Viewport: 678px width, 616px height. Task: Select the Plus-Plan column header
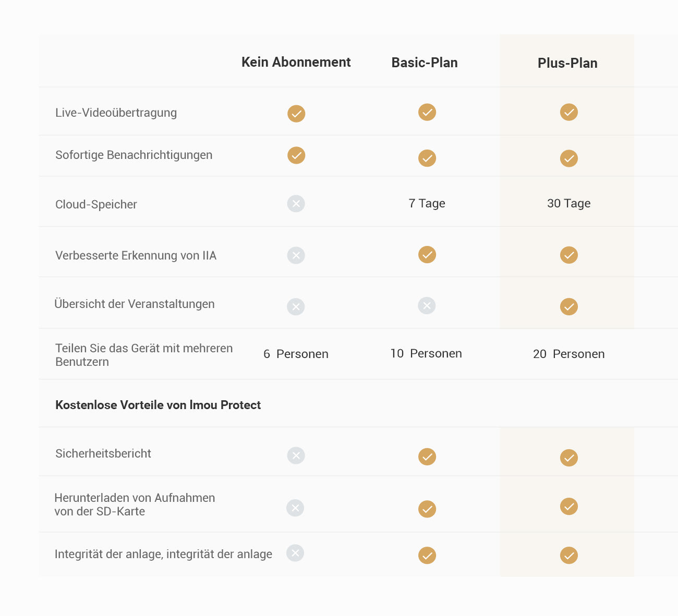pos(567,63)
